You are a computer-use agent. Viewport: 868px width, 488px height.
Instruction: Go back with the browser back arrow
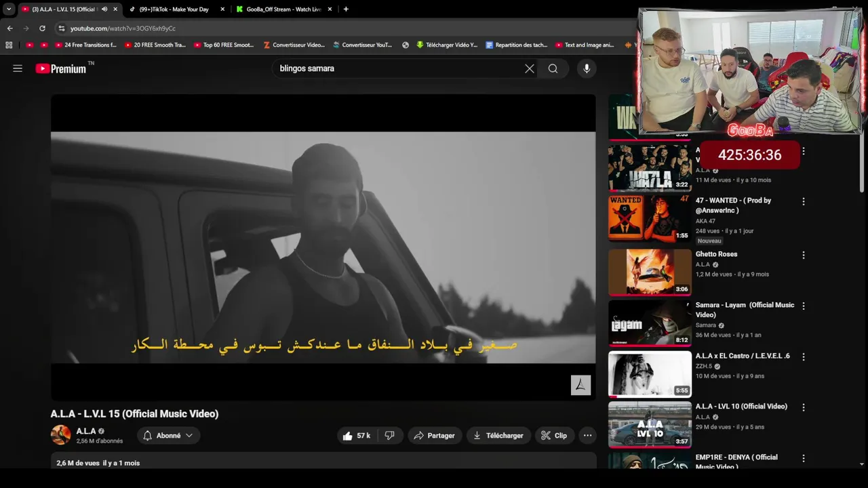[x=9, y=28]
